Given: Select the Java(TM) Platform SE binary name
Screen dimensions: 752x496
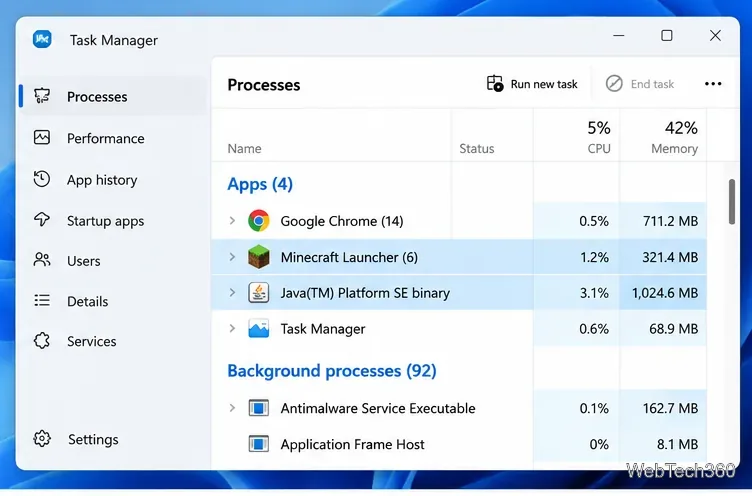Looking at the screenshot, I should [365, 293].
